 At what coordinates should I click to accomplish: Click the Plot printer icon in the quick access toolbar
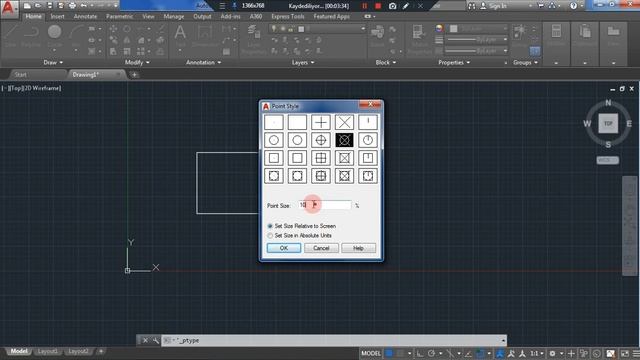click(72, 6)
